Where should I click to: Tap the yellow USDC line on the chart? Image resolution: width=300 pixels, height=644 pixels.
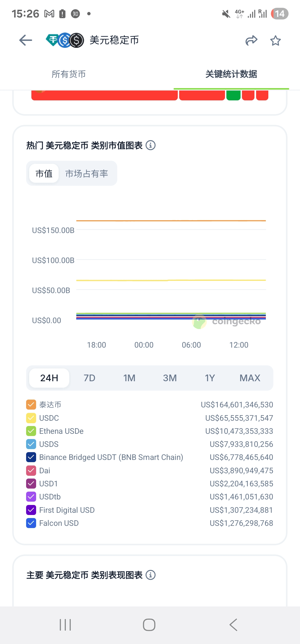point(171,280)
